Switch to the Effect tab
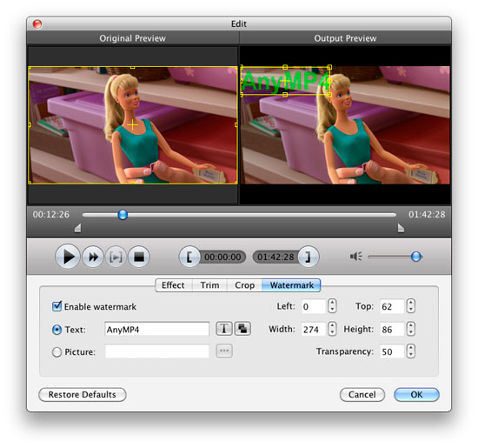The width and height of the screenshot is (478, 448). tap(174, 285)
